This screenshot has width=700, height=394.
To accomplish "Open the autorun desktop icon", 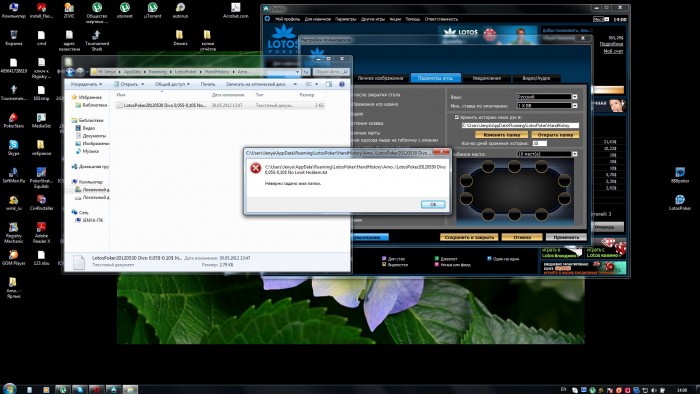I will (180, 10).
